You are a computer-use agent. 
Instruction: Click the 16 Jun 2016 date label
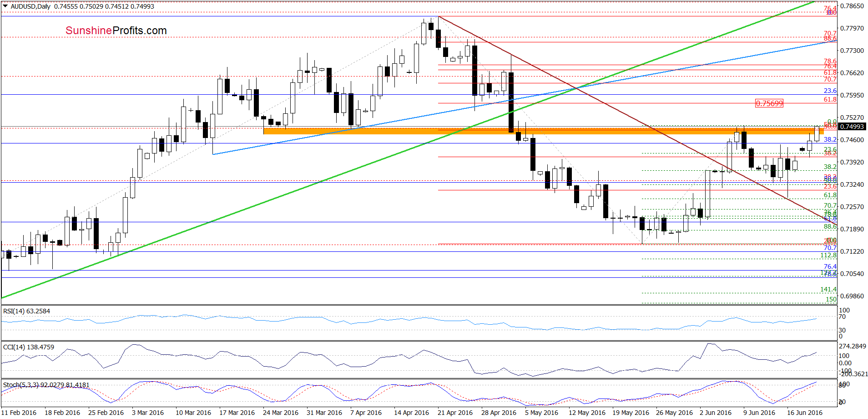point(805,413)
